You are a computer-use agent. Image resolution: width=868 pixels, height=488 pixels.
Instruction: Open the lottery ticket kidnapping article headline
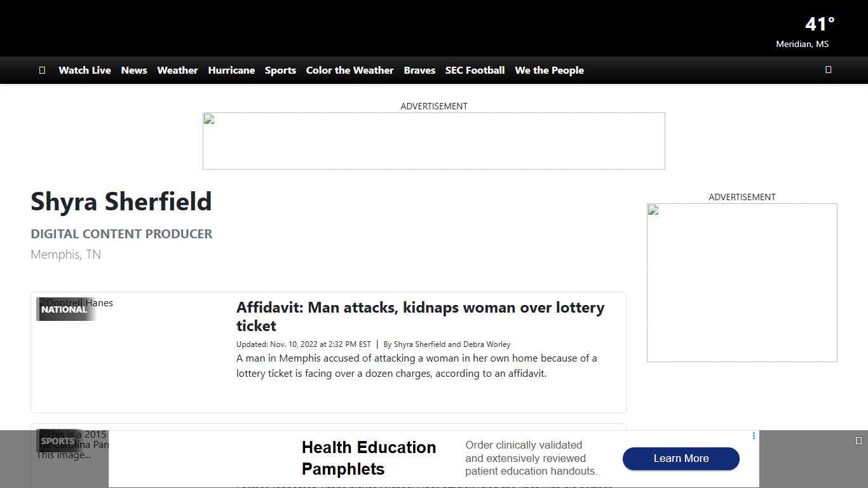coord(420,316)
